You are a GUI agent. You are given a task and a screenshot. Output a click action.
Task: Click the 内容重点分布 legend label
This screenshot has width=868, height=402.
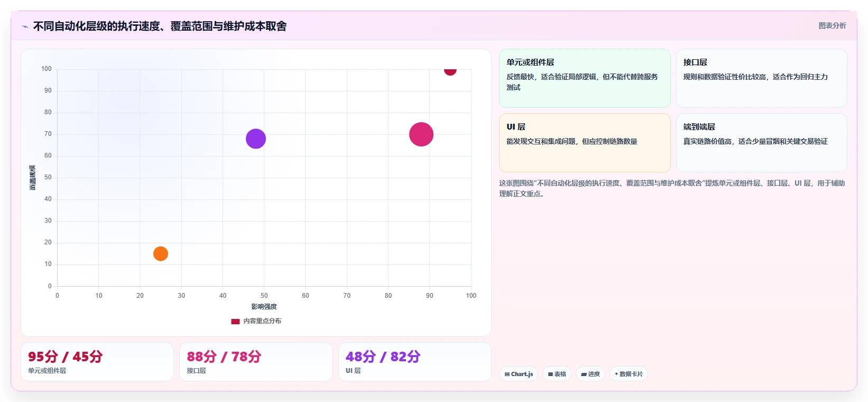(262, 321)
